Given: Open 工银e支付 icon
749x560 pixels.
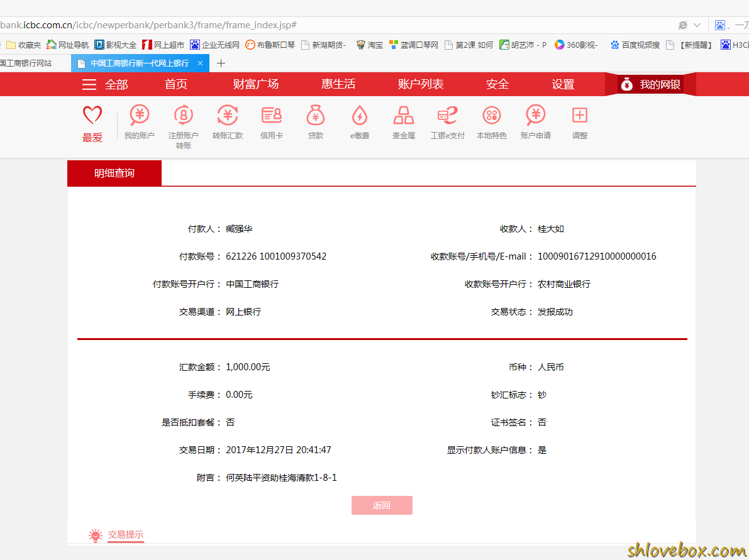Looking at the screenshot, I should tap(448, 115).
